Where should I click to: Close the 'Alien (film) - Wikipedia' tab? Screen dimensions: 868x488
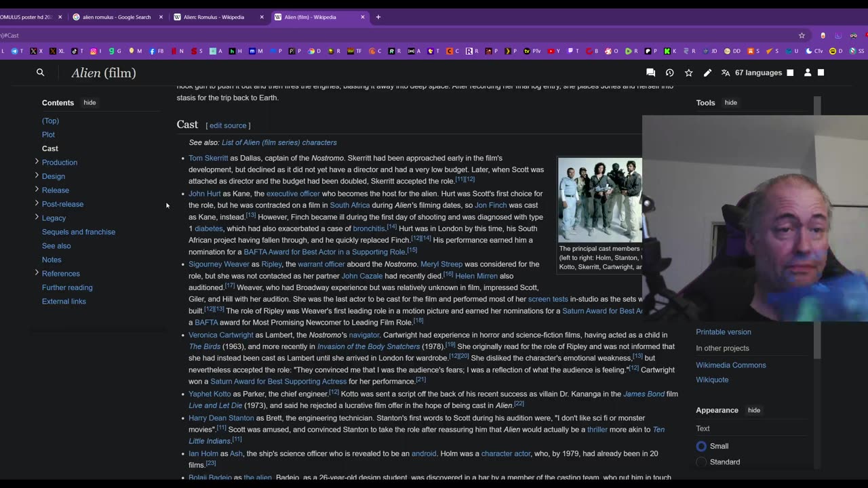tap(363, 17)
